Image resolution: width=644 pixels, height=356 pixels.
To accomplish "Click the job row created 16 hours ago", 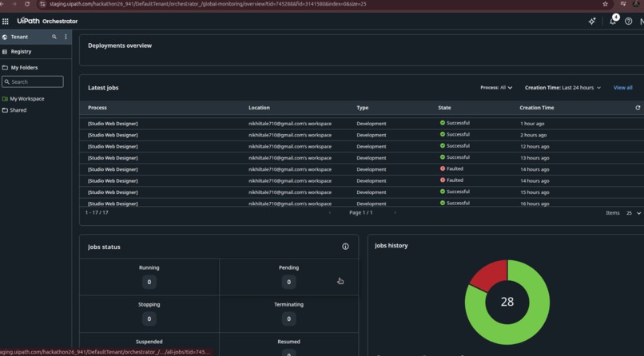I will [x=361, y=203].
